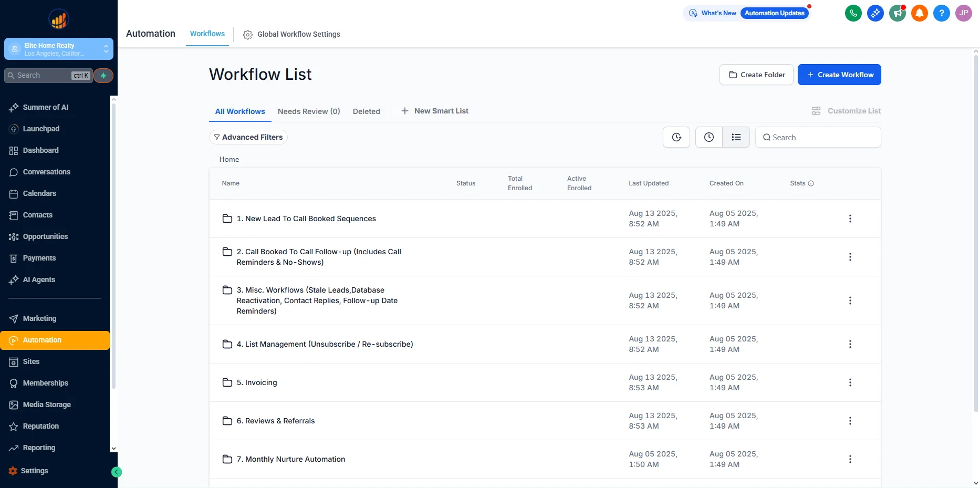The image size is (980, 488).
Task: Open the Deleted workflows tab
Action: coord(366,111)
